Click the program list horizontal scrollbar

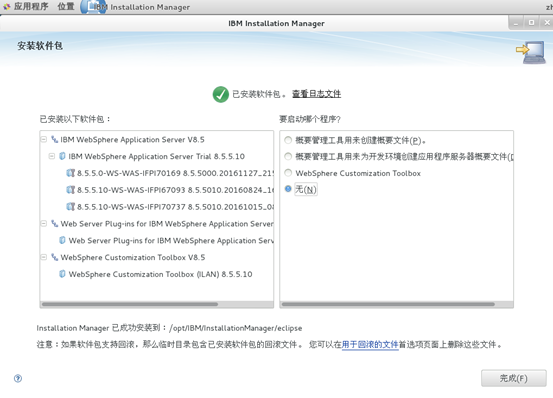pos(388,304)
